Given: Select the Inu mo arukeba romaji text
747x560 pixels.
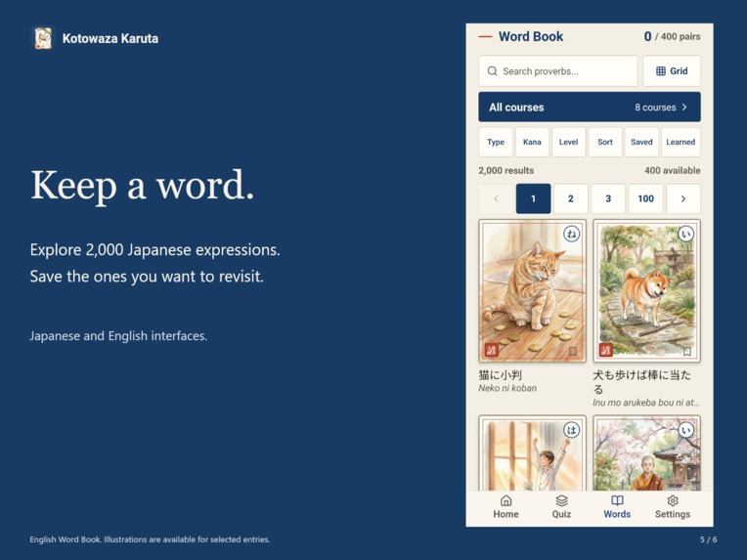Looking at the screenshot, I should [646, 403].
